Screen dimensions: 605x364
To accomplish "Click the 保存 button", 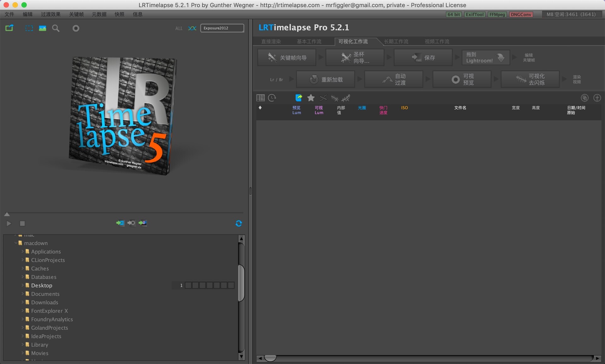I will [423, 58].
